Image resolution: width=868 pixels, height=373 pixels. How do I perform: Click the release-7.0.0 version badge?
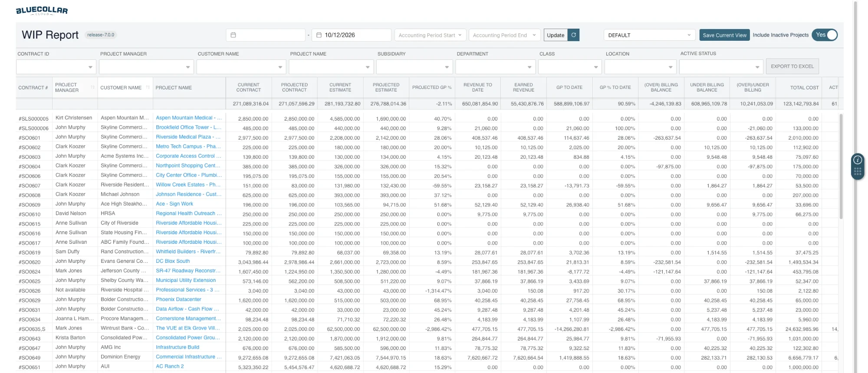click(101, 35)
